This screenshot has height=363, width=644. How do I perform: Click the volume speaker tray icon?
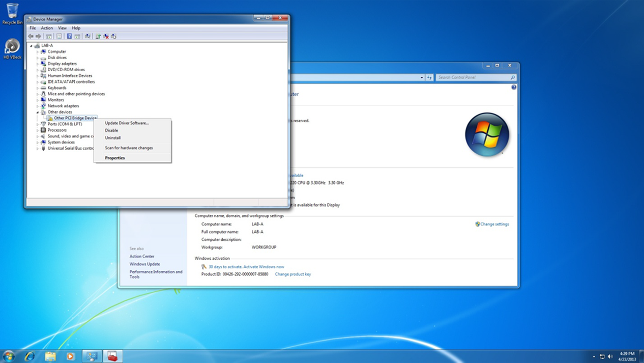click(x=610, y=356)
